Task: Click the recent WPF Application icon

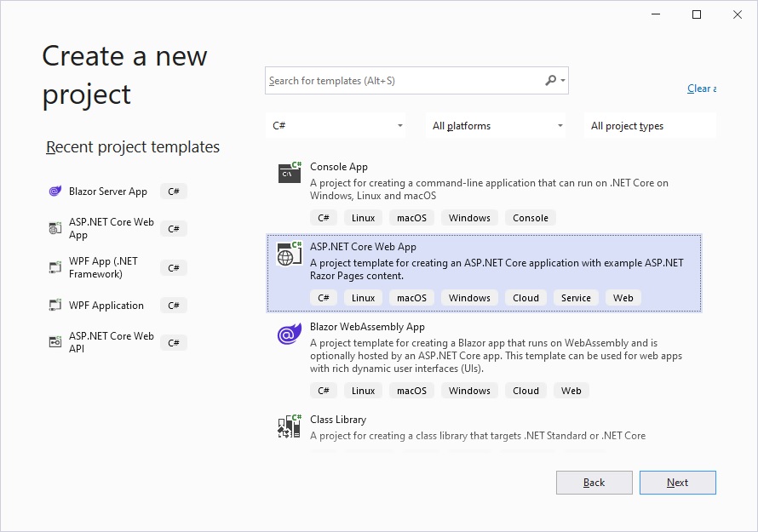Action: tap(55, 306)
